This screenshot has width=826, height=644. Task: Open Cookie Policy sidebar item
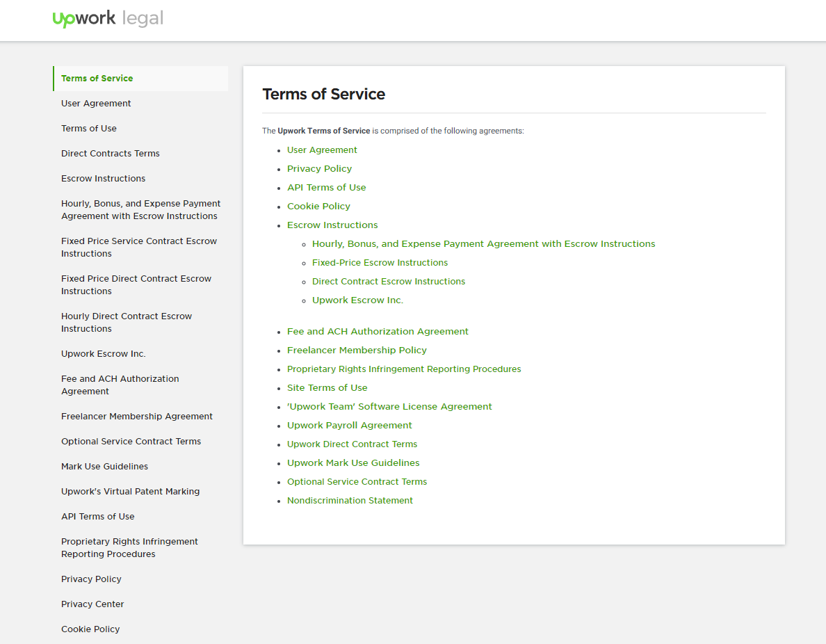click(90, 629)
